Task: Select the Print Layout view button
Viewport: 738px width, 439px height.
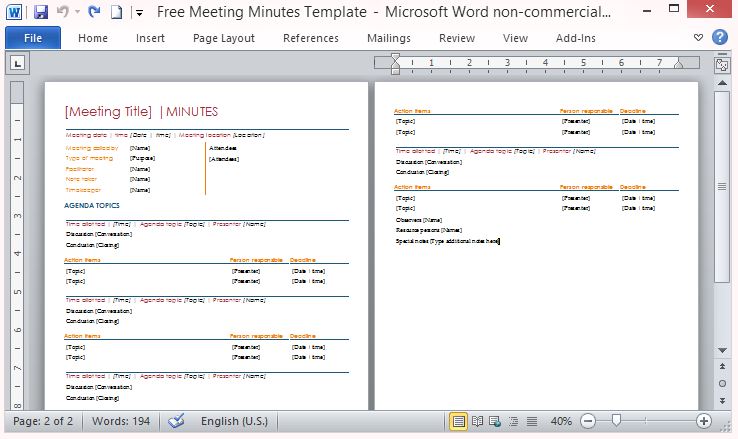Action: (459, 421)
